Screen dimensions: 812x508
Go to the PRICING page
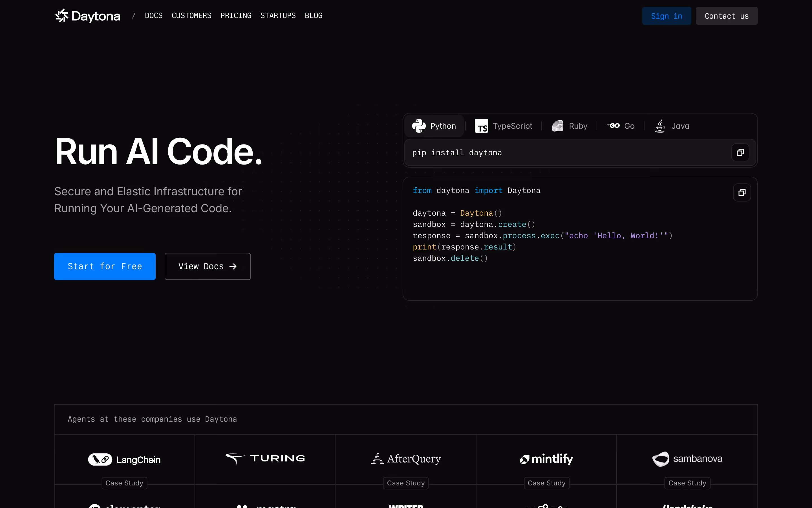tap(236, 16)
